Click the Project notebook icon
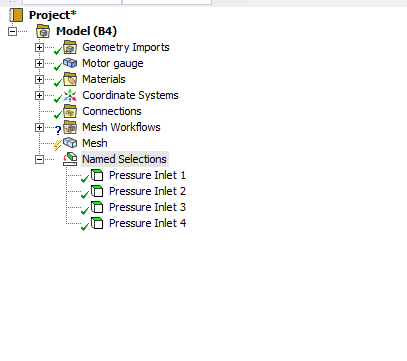Image resolution: width=407 pixels, height=361 pixels. [x=16, y=15]
